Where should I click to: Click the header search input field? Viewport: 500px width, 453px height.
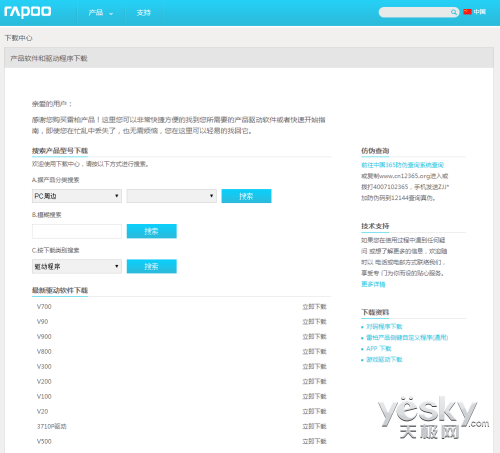point(415,12)
